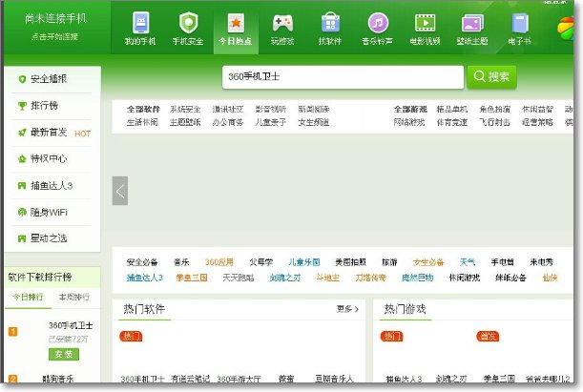Screen dimensions: 583x392
Task: Click the 安全播报 shield icon in sidebar
Action: point(22,79)
